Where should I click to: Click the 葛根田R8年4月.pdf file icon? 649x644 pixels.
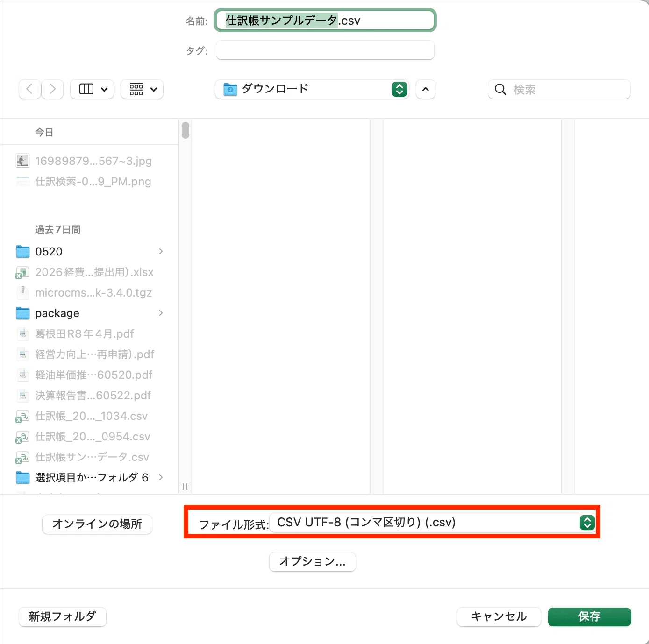point(22,334)
